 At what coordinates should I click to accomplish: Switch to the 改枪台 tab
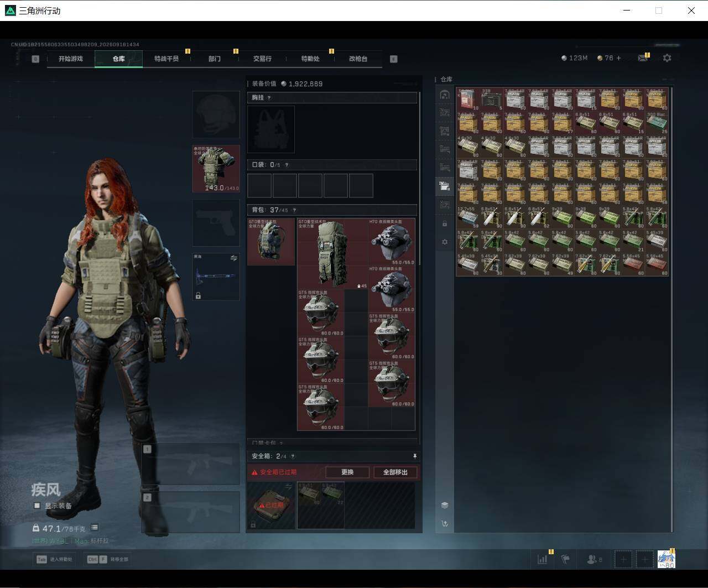click(358, 59)
